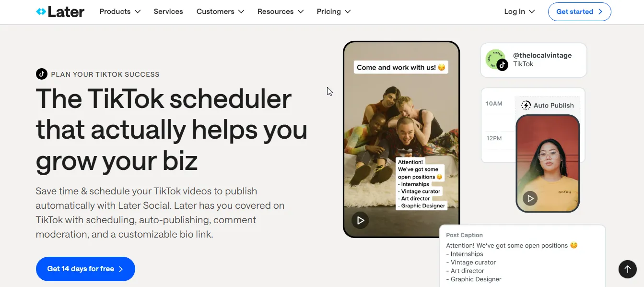
Task: Click the scroll-to-top arrow button
Action: pyautogui.click(x=627, y=269)
